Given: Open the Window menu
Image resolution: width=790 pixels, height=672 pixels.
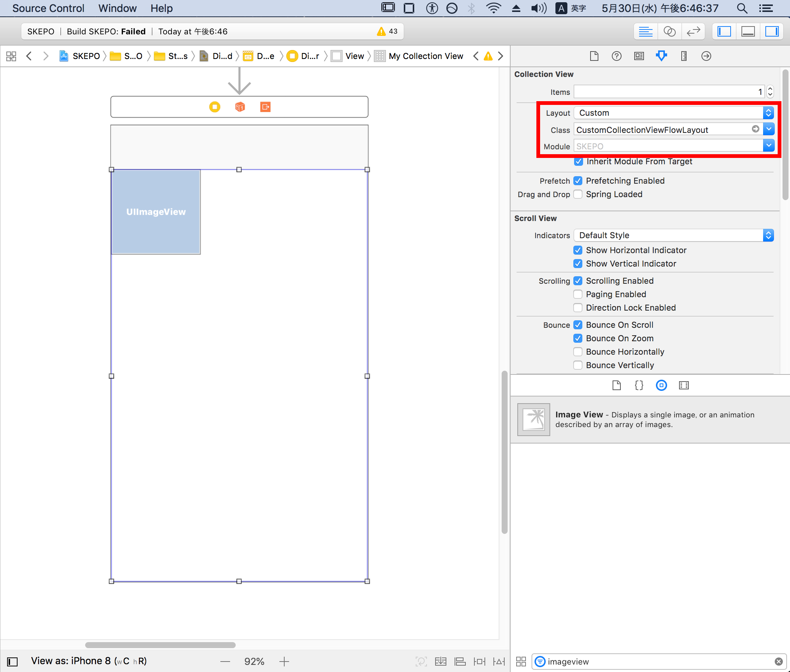Looking at the screenshot, I should coord(117,8).
